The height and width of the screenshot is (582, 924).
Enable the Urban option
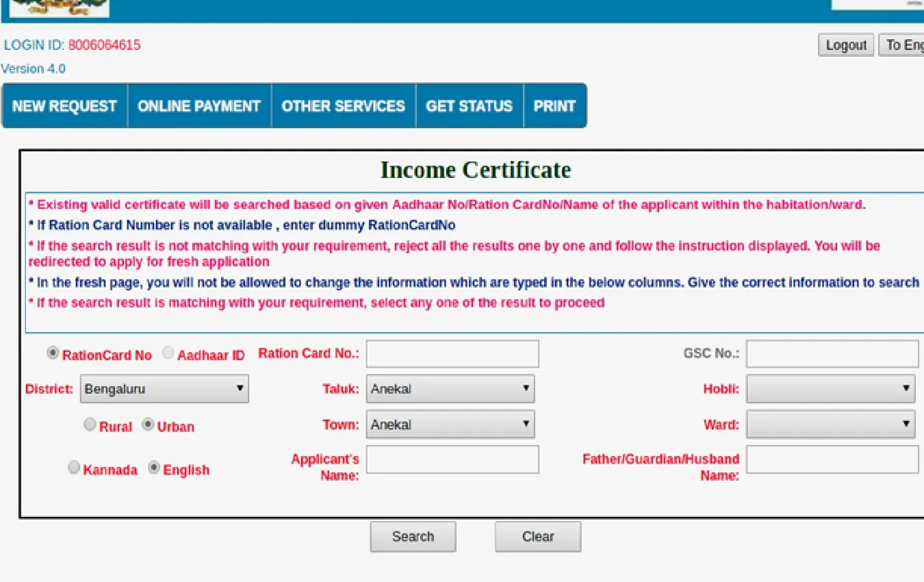click(147, 425)
